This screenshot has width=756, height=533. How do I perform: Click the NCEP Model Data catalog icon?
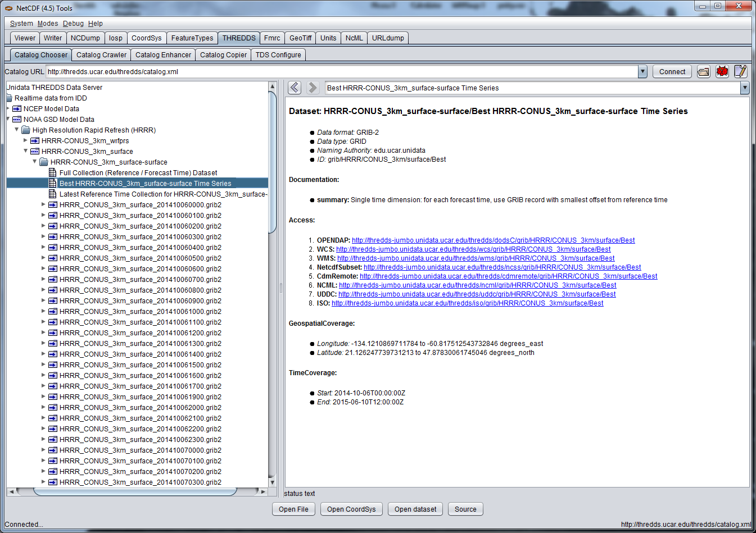coord(17,109)
